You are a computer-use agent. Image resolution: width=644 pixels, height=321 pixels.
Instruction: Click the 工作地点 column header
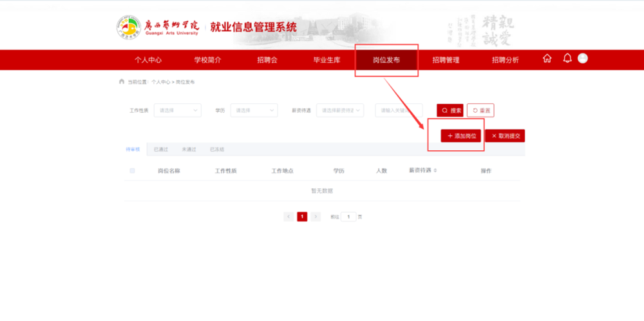(282, 171)
